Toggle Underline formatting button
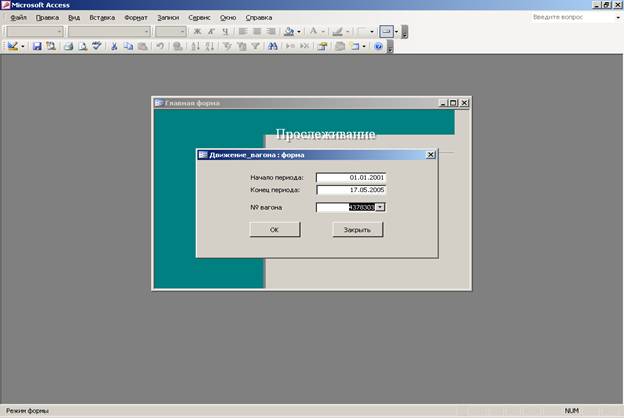The image size is (624, 418). pyautogui.click(x=224, y=32)
